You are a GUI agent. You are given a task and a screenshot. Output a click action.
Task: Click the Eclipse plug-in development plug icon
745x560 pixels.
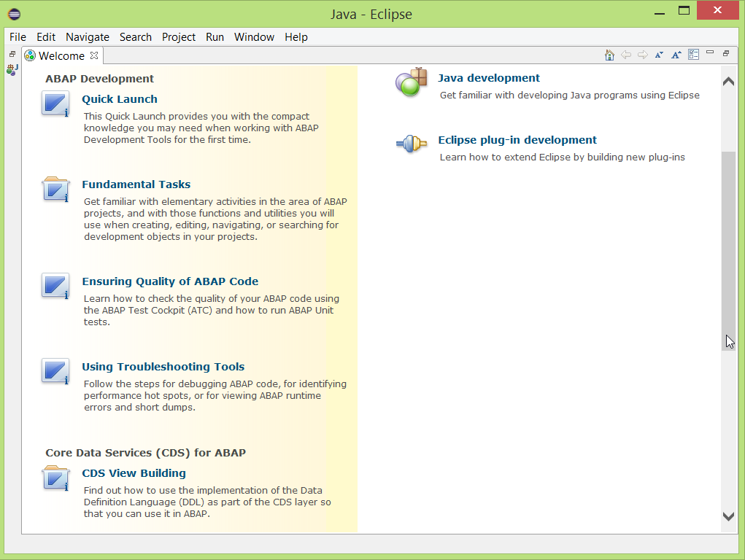click(411, 144)
